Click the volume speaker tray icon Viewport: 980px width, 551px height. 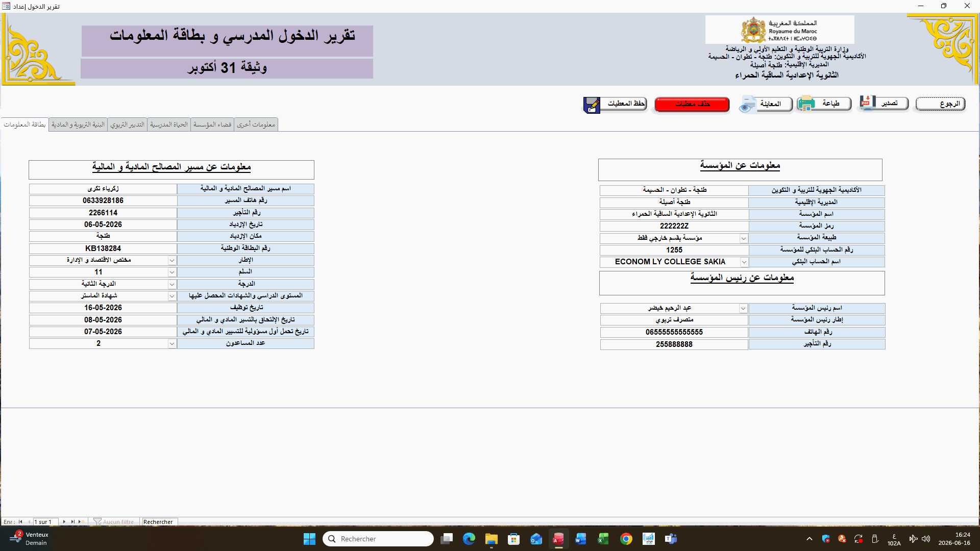(926, 539)
